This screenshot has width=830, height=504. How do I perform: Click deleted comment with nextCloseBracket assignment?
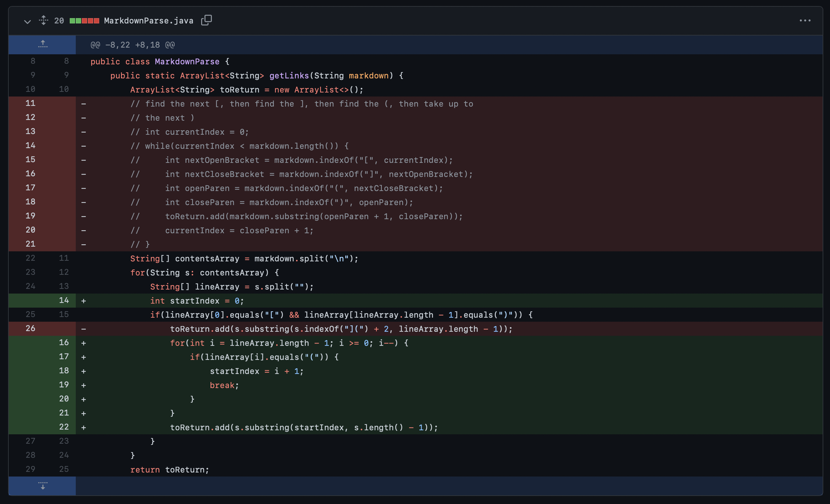[301, 174]
